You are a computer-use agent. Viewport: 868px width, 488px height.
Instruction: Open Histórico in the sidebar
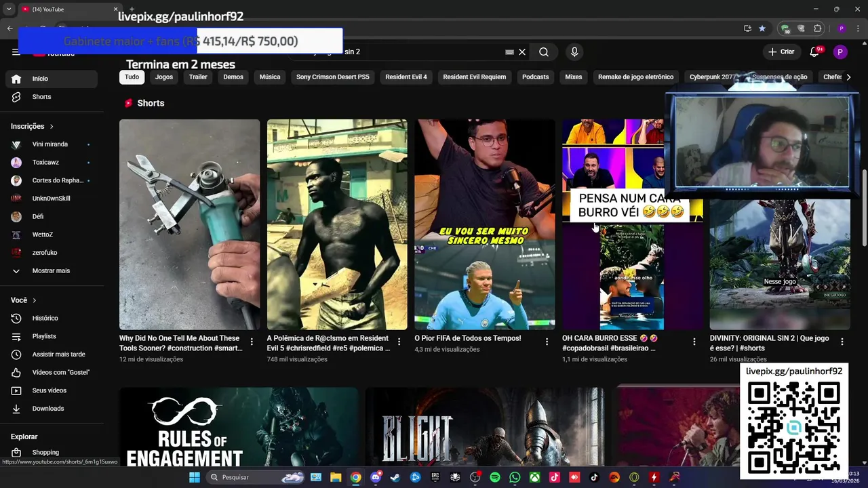[x=52, y=319]
